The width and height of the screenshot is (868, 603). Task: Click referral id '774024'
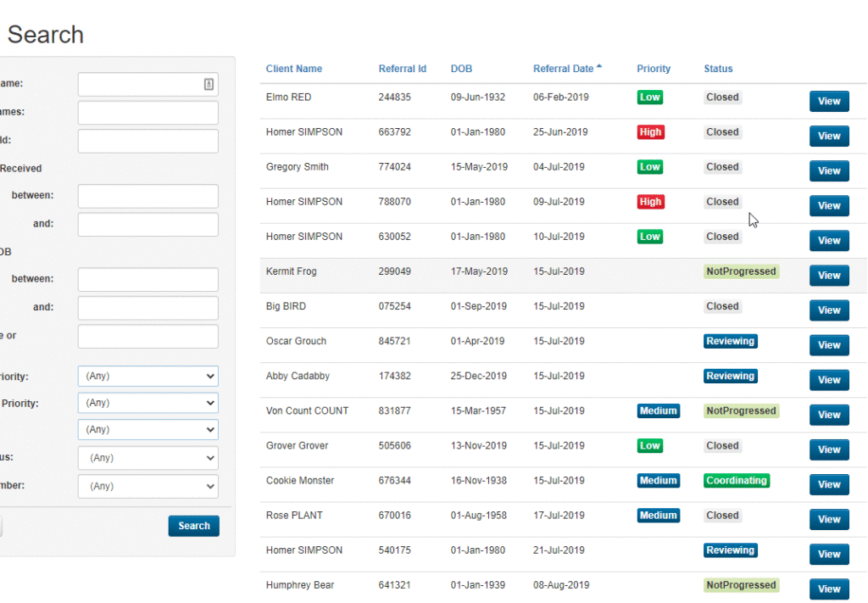pos(395,167)
